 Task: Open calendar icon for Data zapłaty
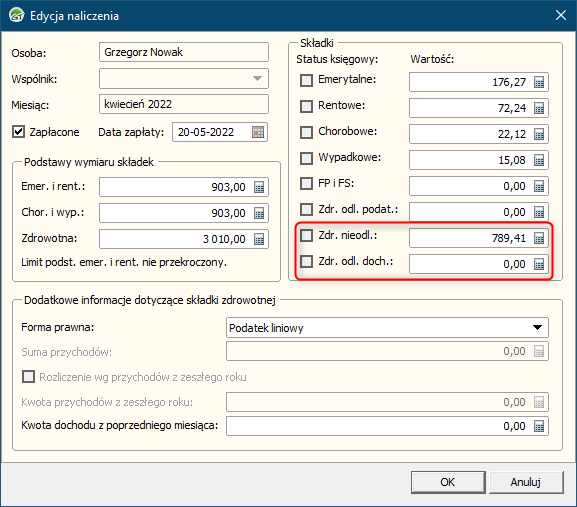(258, 132)
